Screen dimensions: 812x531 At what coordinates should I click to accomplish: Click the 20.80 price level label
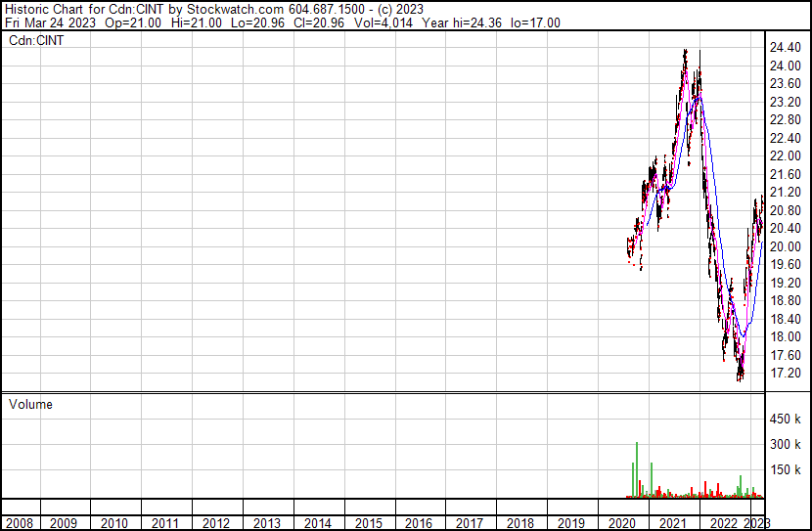click(786, 210)
